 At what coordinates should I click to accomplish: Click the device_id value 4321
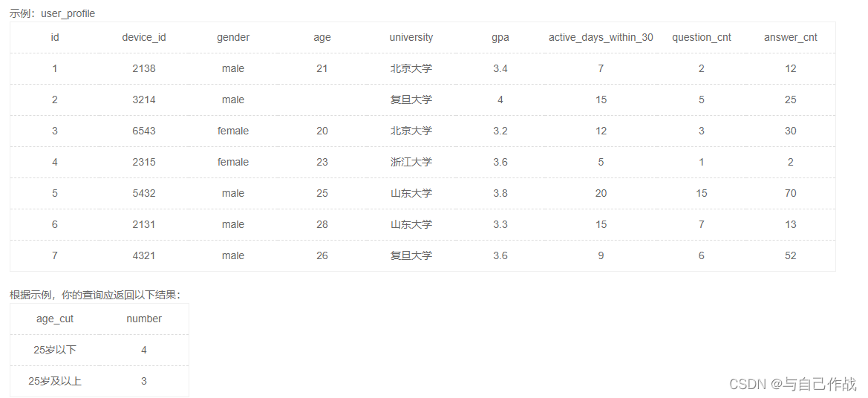coord(144,255)
